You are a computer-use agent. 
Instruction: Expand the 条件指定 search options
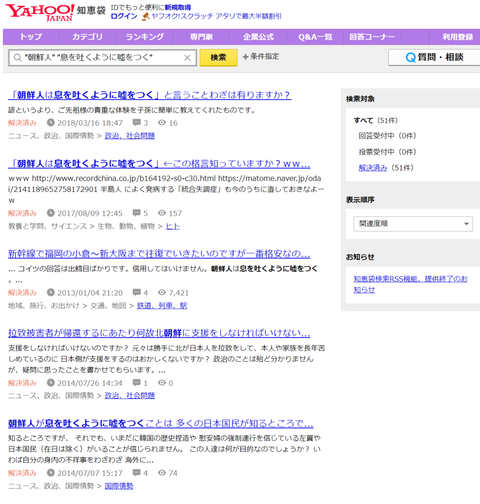click(x=261, y=57)
